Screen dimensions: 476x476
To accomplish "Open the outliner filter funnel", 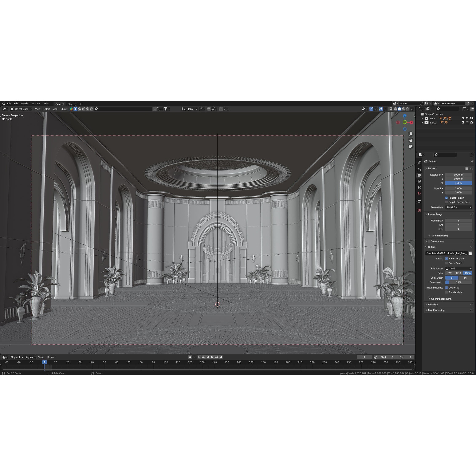I will [x=464, y=109].
